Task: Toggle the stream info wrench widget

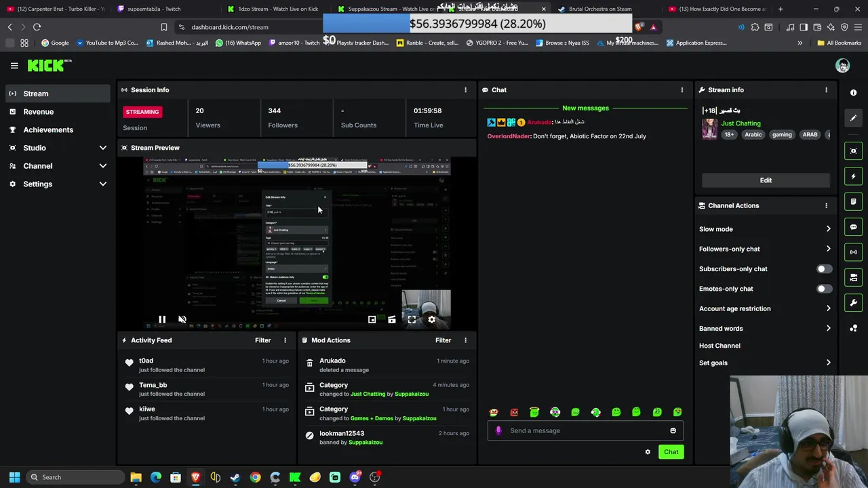Action: pyautogui.click(x=853, y=303)
